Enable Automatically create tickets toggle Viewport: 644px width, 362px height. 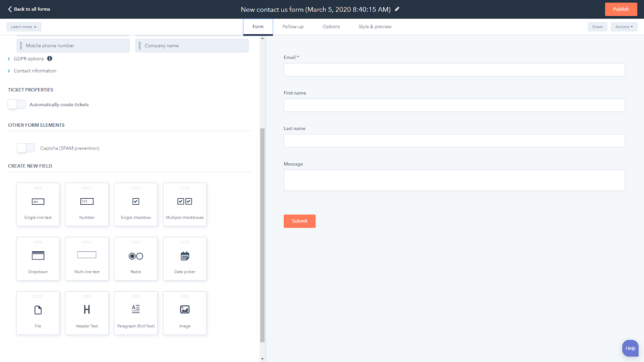tap(17, 105)
